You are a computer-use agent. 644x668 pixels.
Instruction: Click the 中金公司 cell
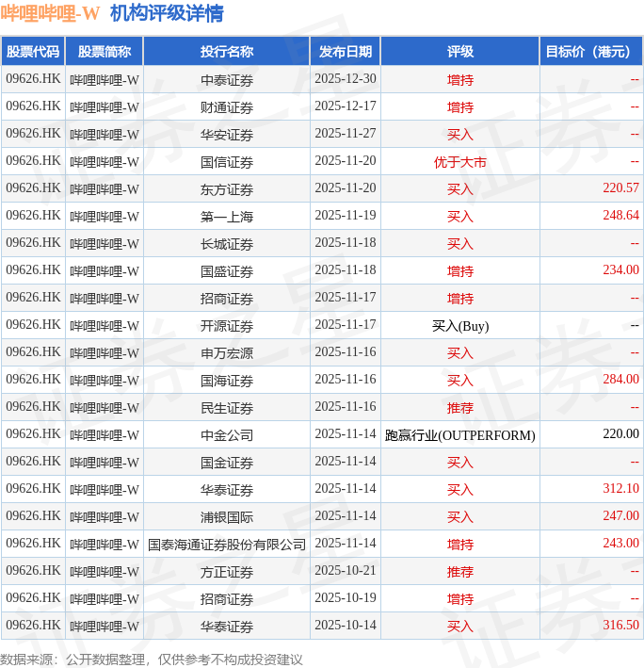coord(227,435)
